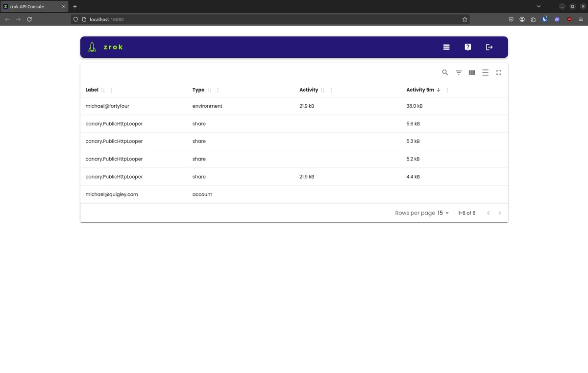
Task: Click the Type column header
Action: (198, 90)
